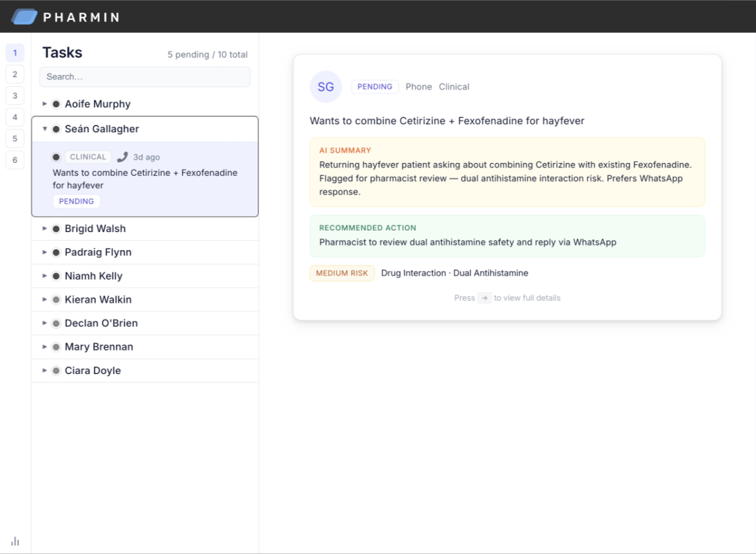Image resolution: width=756 pixels, height=554 pixels.
Task: Click the SG avatar circle in detail panel
Action: tap(325, 86)
